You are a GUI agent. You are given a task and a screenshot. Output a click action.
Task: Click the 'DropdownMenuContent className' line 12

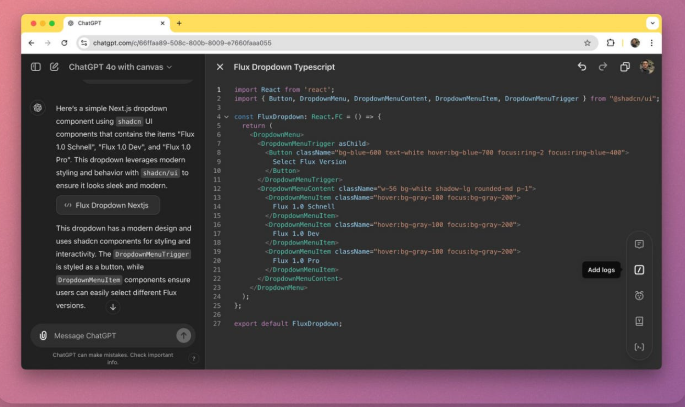click(x=397, y=189)
